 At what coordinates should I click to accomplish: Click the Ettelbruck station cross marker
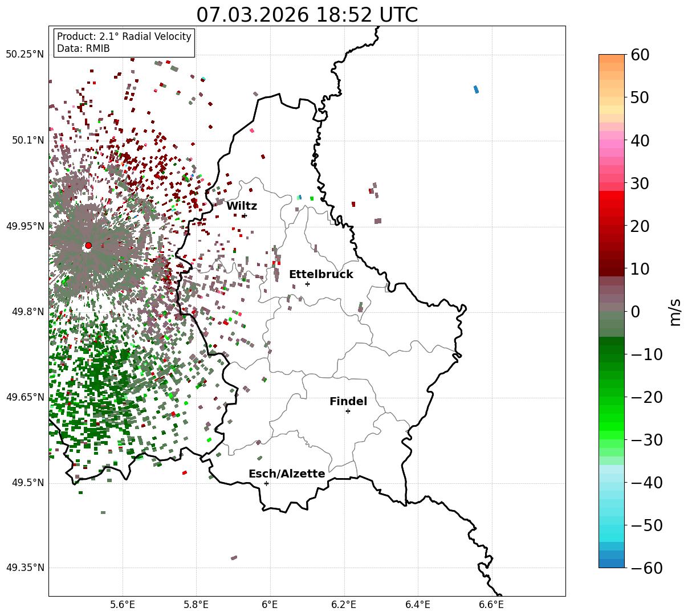pos(307,284)
